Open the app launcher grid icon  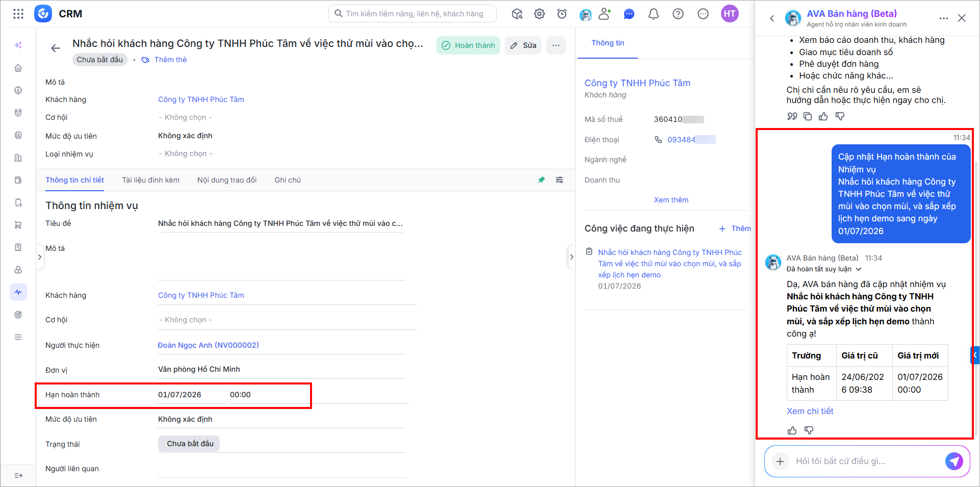pos(18,14)
